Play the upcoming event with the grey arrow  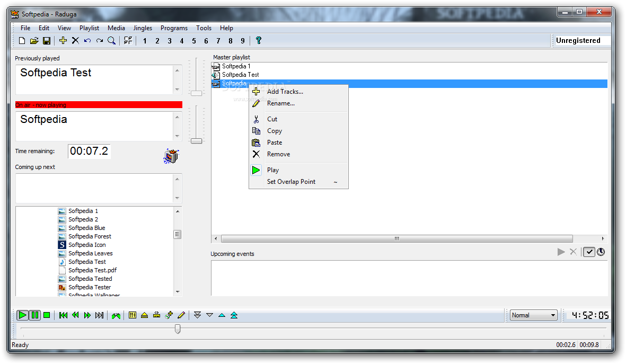click(561, 252)
